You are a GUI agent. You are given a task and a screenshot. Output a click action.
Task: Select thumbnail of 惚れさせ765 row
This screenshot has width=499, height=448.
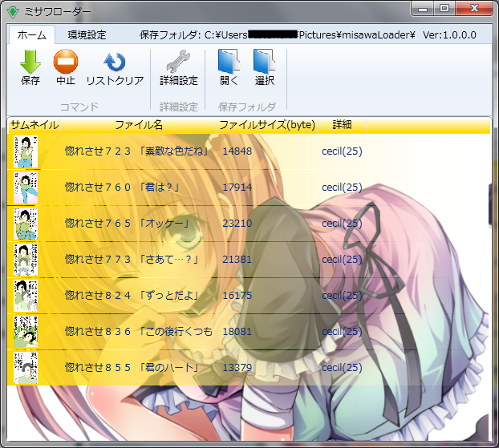[x=26, y=224]
